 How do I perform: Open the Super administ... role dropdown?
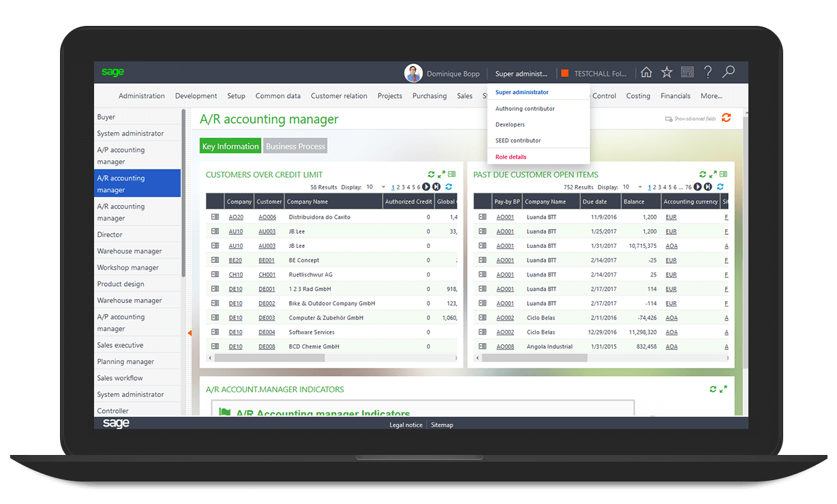[521, 74]
